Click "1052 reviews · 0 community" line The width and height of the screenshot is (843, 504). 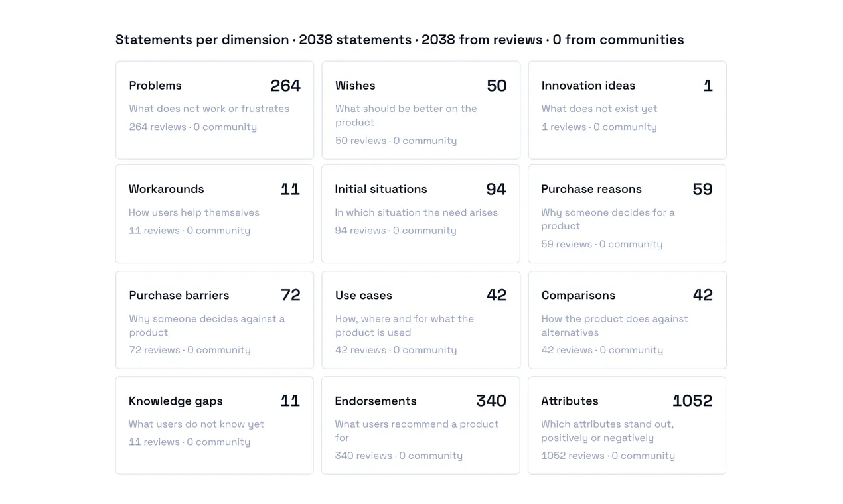pos(608,456)
